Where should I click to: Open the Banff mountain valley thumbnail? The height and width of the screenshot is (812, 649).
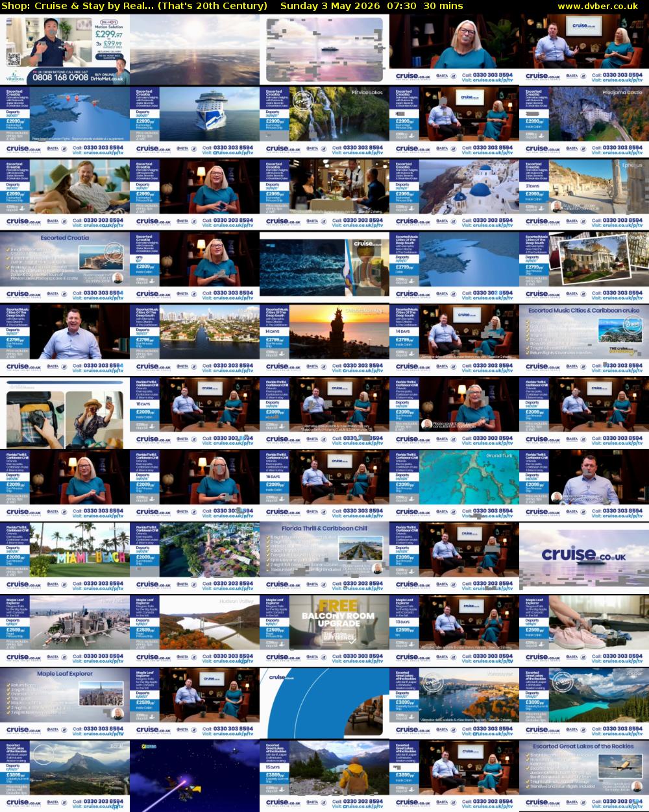[65, 776]
